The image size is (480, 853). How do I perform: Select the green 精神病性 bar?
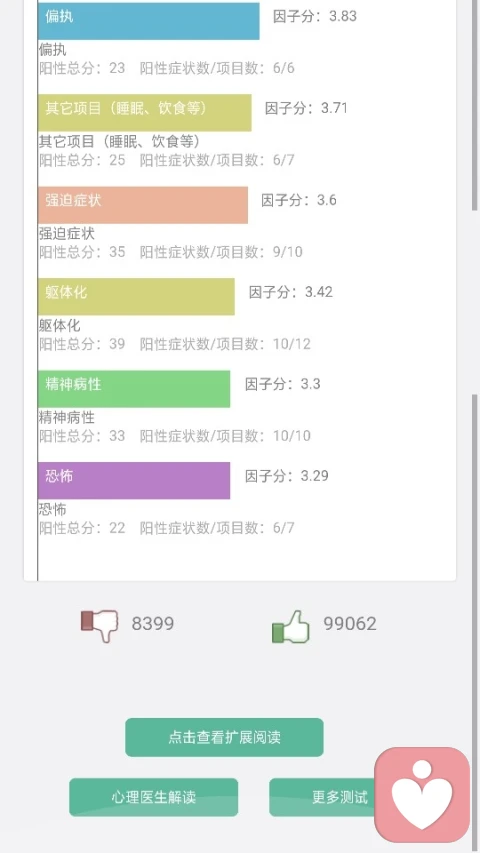click(134, 388)
